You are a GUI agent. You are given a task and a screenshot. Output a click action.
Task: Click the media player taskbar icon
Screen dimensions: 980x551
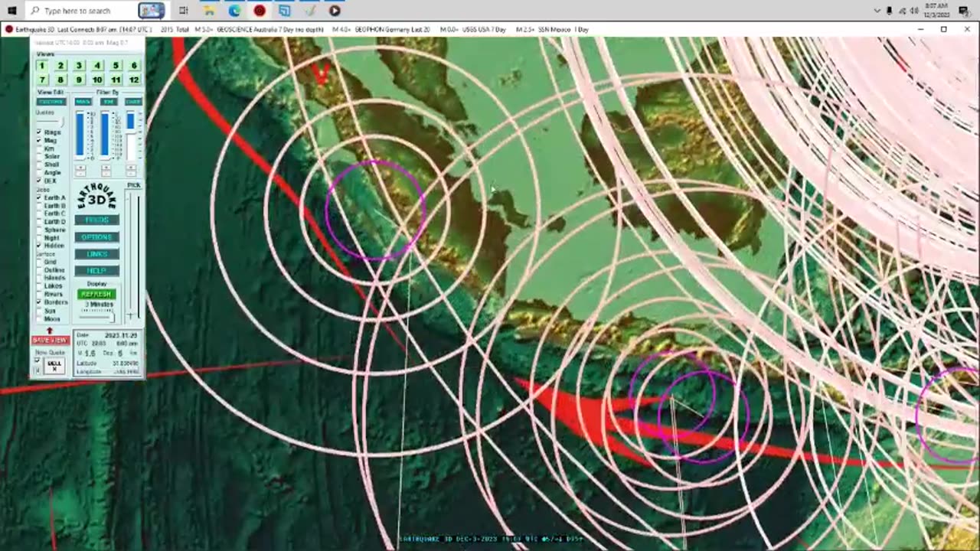pyautogui.click(x=335, y=11)
